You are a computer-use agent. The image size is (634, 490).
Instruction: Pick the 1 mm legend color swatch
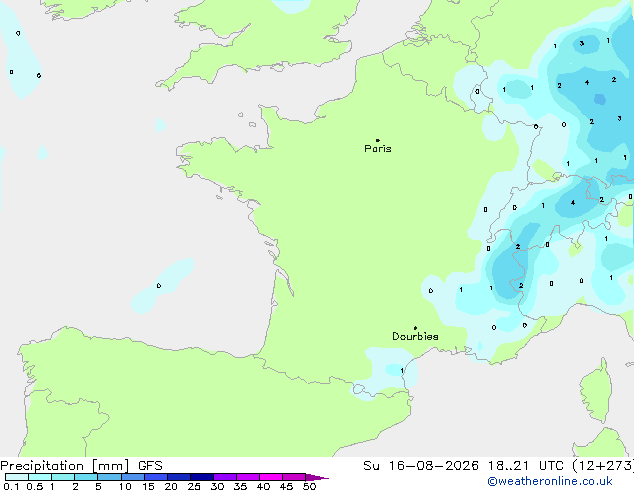[63, 477]
